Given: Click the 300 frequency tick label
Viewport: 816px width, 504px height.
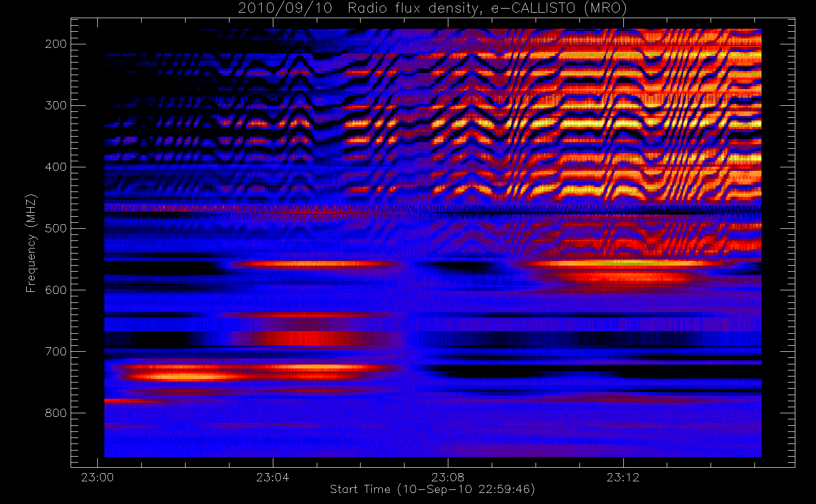Looking at the screenshot, I should [56, 105].
